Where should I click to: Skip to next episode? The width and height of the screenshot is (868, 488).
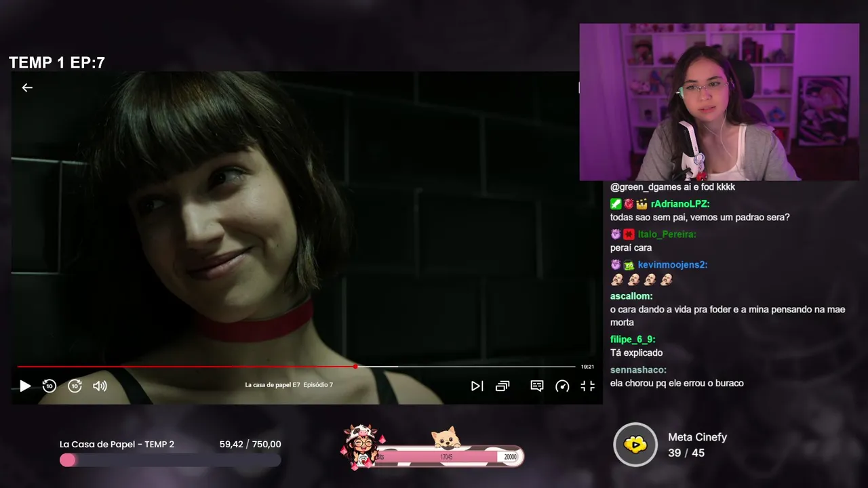[x=477, y=386]
